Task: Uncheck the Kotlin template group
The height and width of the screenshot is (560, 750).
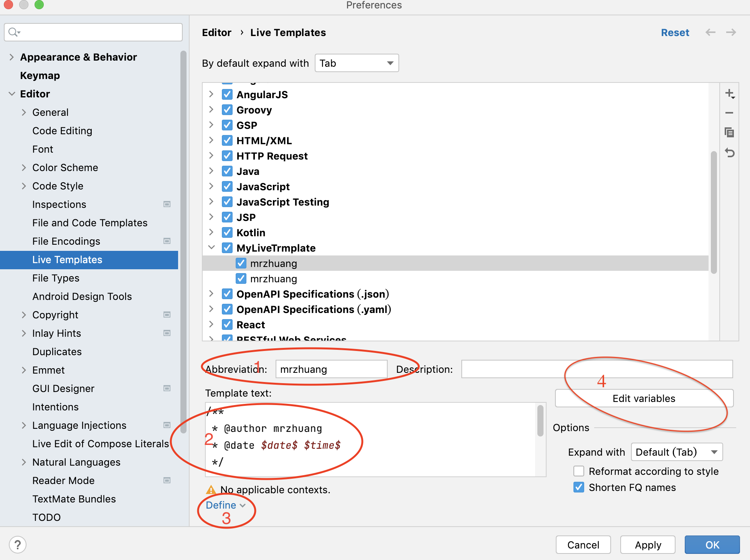Action: 227,233
